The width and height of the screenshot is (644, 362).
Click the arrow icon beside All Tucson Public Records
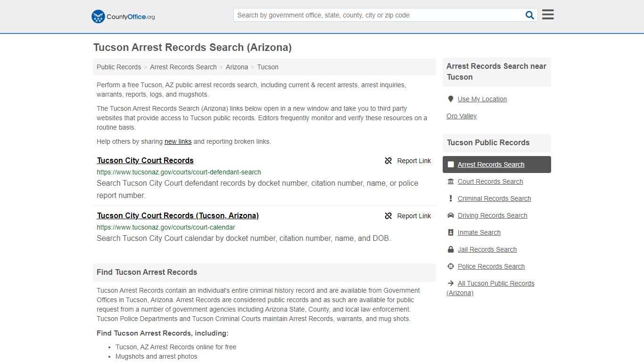(x=451, y=283)
